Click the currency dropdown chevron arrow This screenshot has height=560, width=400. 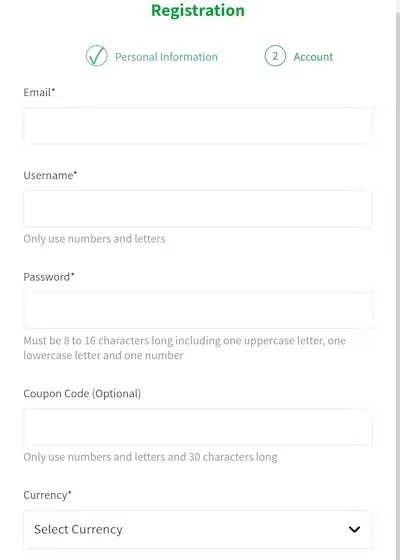tap(354, 529)
